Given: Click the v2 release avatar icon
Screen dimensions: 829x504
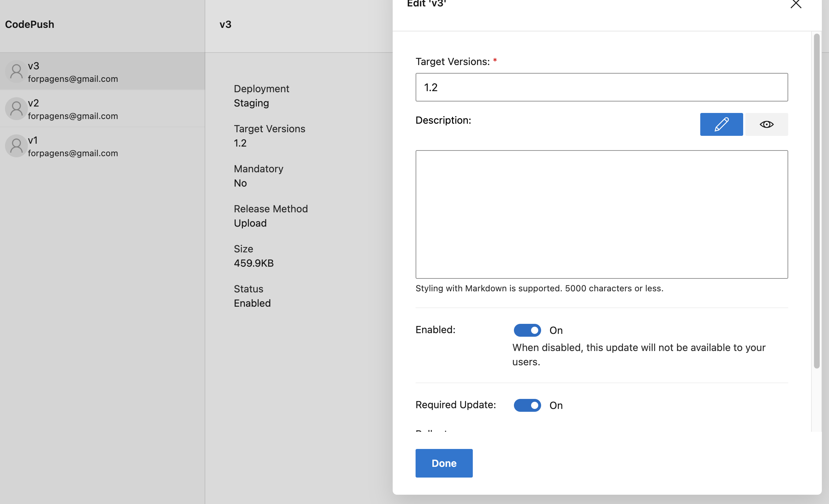Looking at the screenshot, I should coord(16,109).
